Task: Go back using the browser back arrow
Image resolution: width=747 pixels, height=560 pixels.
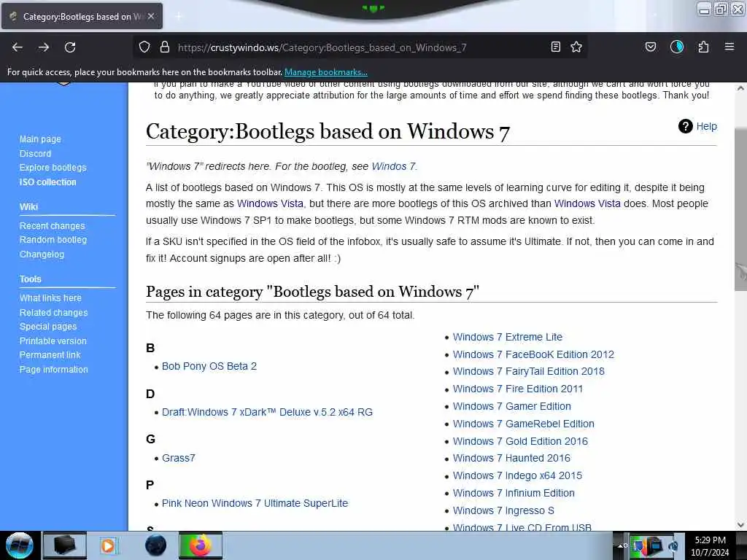Action: [x=18, y=47]
